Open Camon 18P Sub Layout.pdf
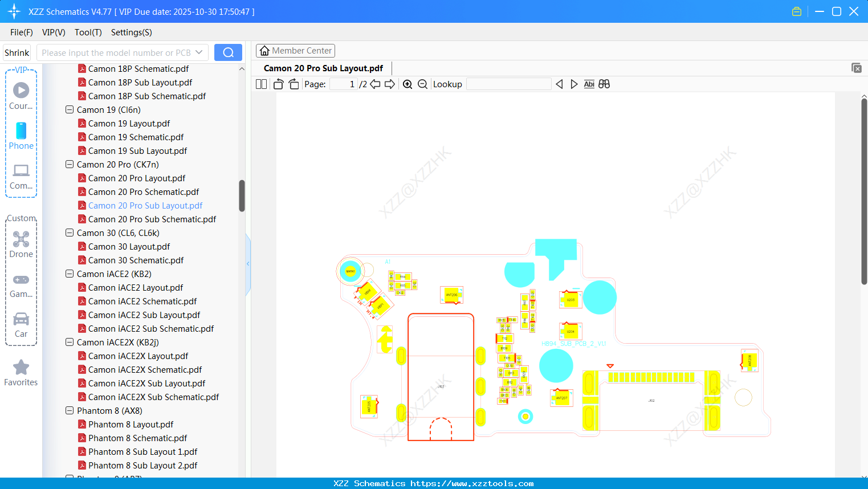 coord(140,82)
